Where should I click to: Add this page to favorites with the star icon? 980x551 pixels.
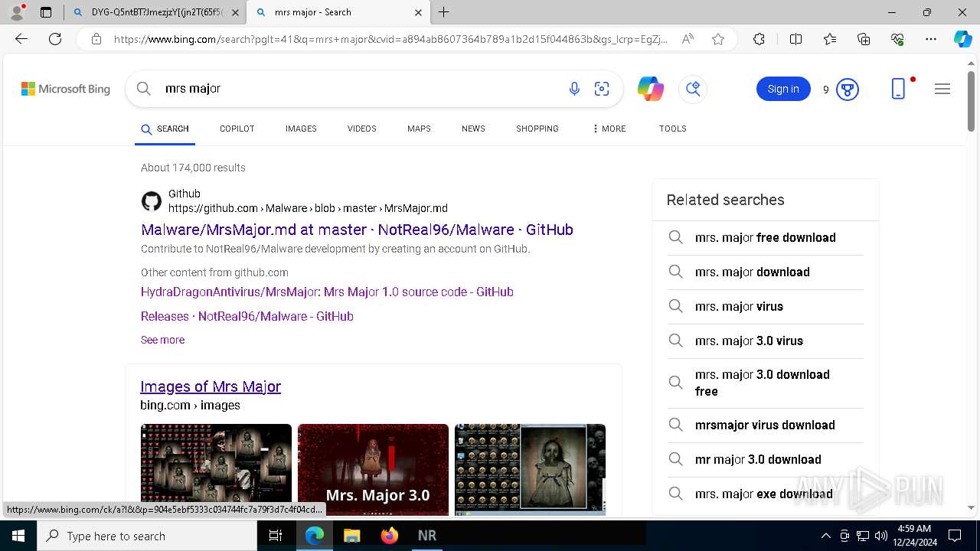point(718,39)
